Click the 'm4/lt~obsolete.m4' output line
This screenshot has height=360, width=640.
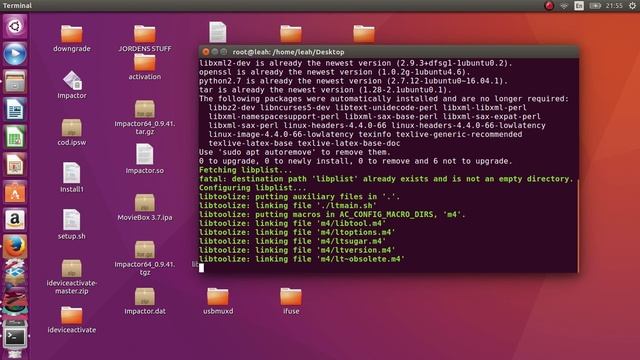302,259
